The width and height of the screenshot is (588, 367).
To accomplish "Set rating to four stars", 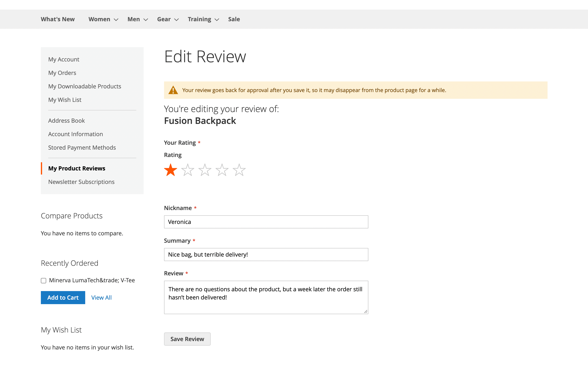I will (x=222, y=170).
